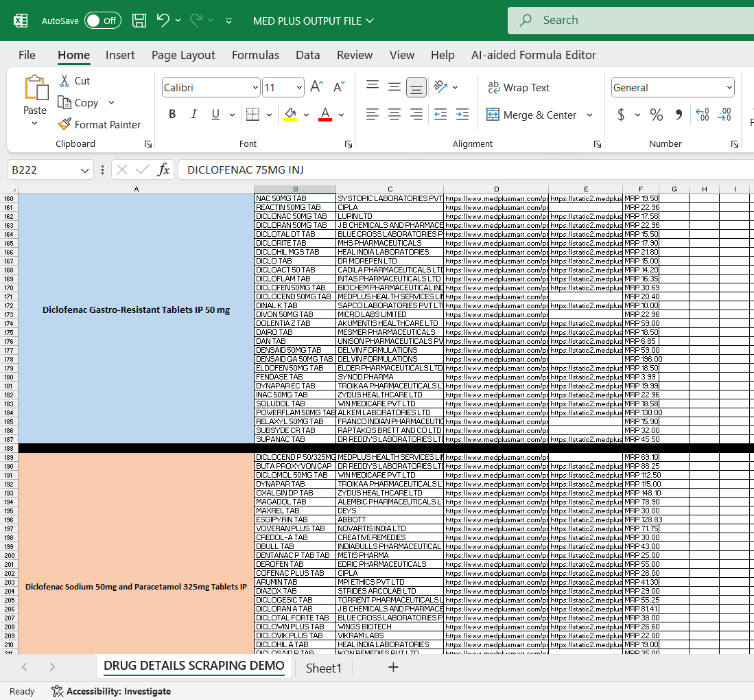Click Increase Font Size icon
This screenshot has width=754, height=700.
(x=317, y=86)
